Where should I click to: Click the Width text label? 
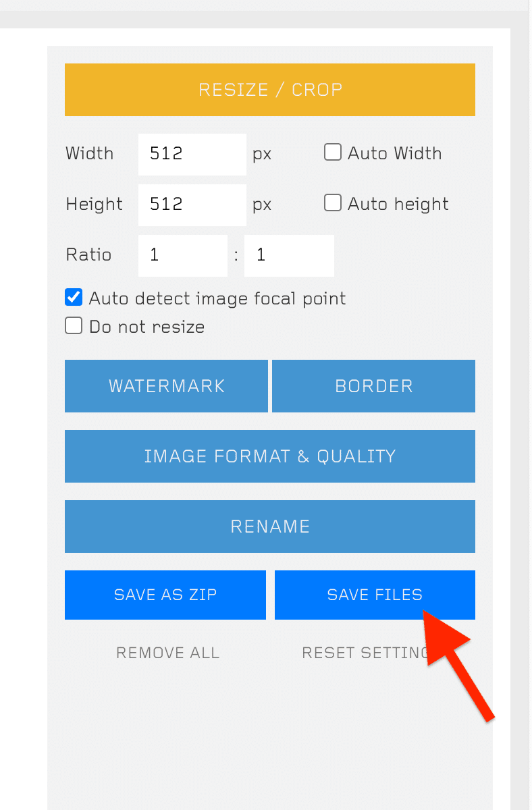(90, 153)
